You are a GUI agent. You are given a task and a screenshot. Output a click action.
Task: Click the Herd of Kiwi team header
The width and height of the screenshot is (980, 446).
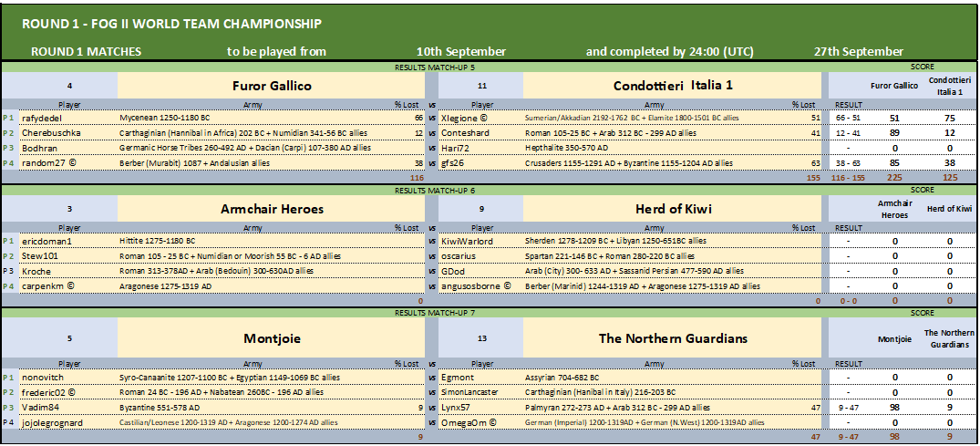(x=672, y=209)
